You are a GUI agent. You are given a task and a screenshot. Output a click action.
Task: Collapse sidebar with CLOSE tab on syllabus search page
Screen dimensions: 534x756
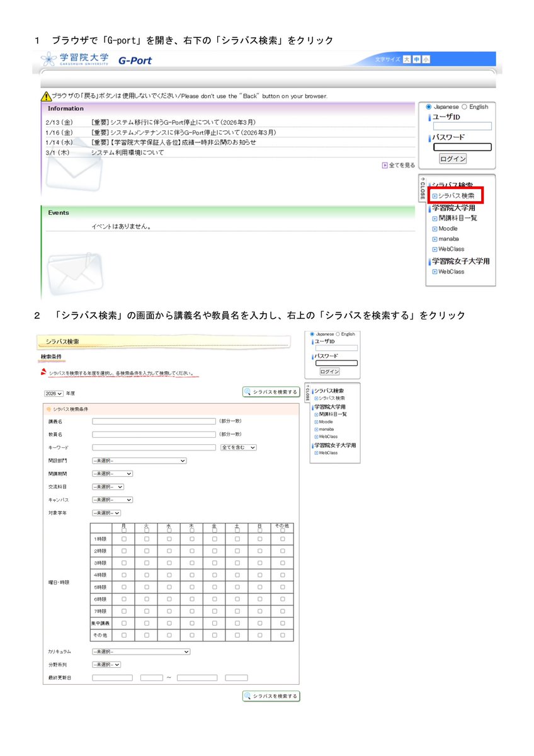(x=307, y=393)
